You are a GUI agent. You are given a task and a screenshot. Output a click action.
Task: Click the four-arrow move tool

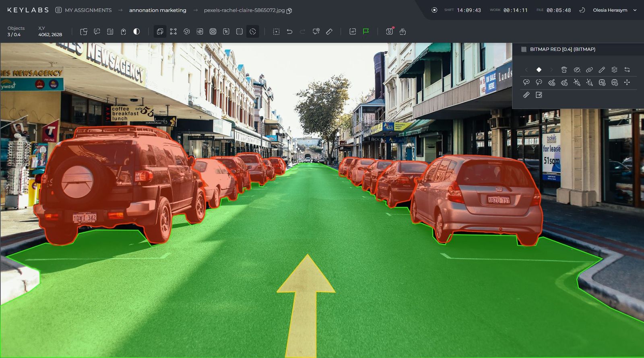[x=627, y=82]
